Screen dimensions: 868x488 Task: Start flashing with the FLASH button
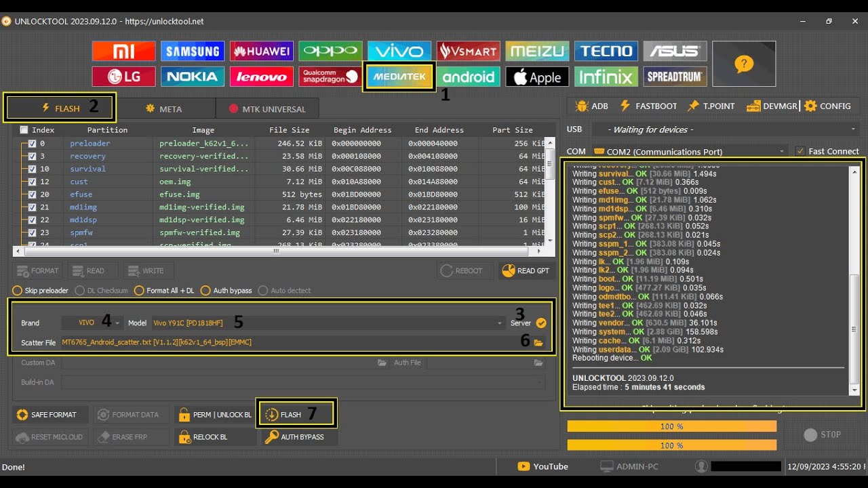click(x=296, y=415)
